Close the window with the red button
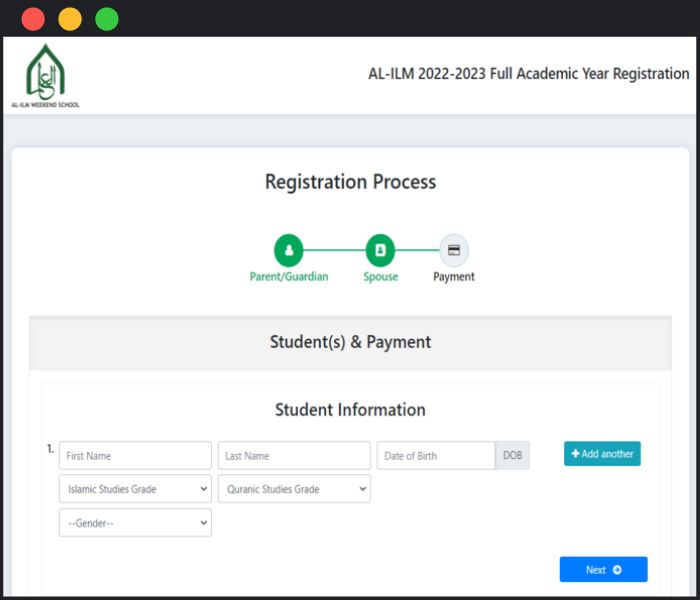This screenshot has height=600, width=700. pyautogui.click(x=33, y=19)
